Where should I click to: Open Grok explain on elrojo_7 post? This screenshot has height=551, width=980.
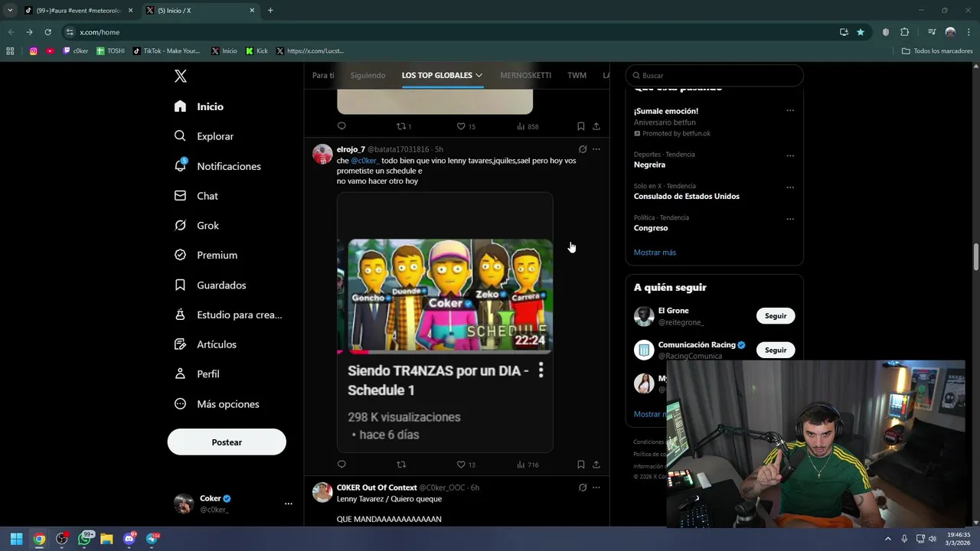[x=583, y=149]
